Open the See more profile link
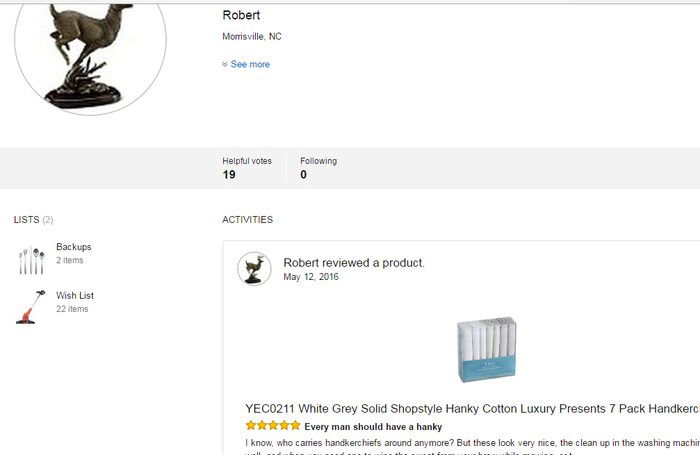Screen dimensions: 700x455 pyautogui.click(x=250, y=64)
